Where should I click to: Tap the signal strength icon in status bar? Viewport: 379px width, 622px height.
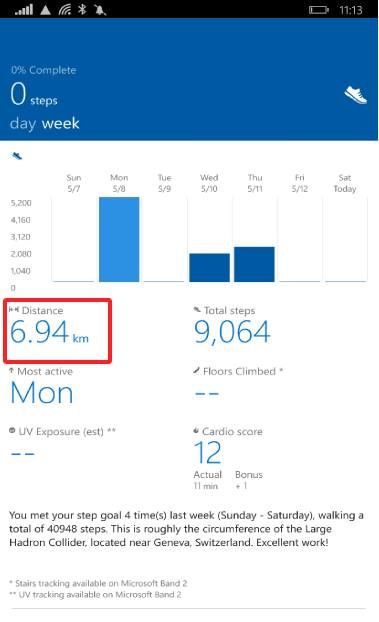point(23,9)
